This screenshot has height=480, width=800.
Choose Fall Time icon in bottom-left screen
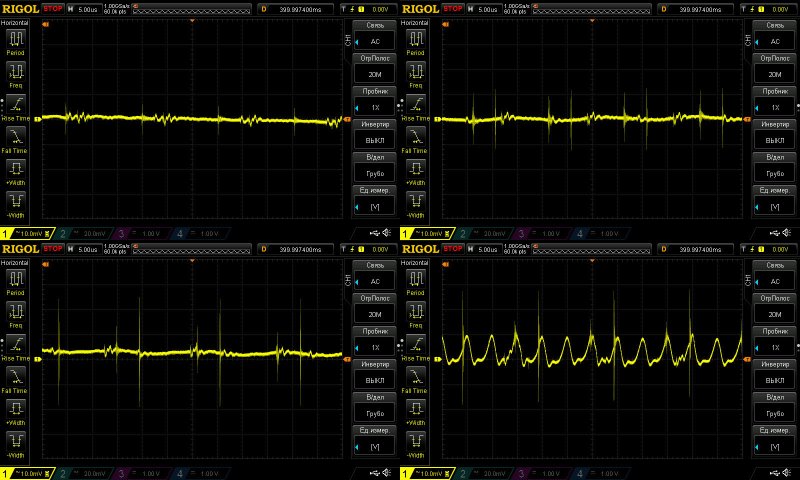16,379
